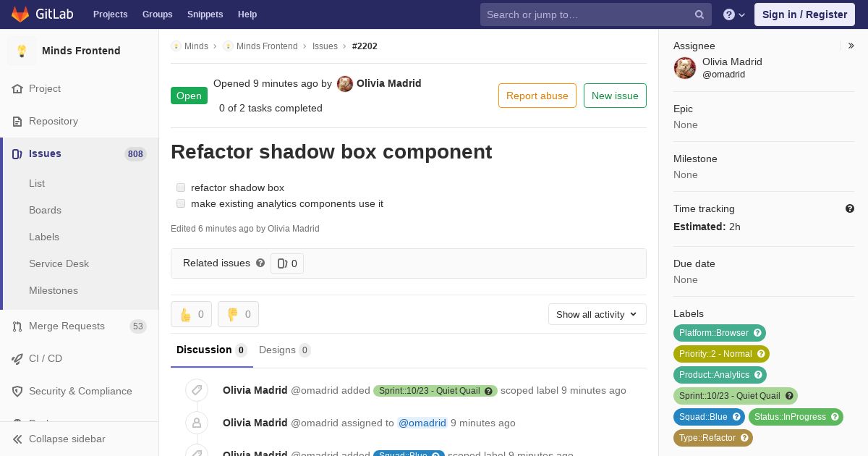This screenshot has width=868, height=456.
Task: Click the New issue button
Action: coord(615,96)
